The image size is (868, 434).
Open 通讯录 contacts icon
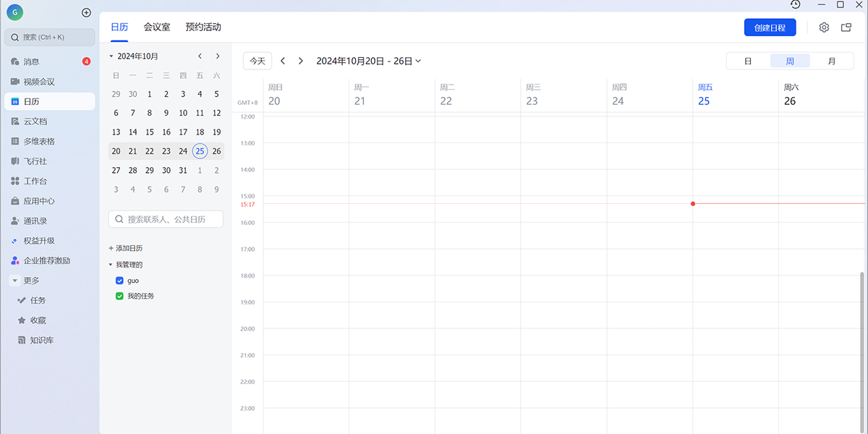[x=15, y=221]
